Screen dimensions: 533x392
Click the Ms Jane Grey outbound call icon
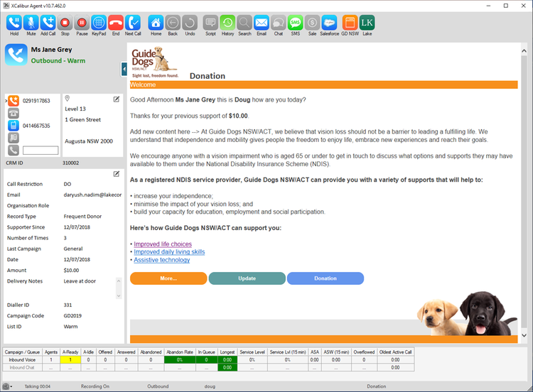tap(16, 55)
